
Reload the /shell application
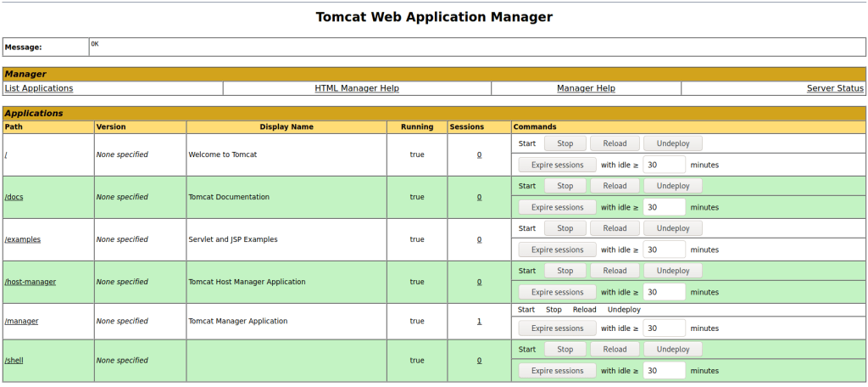coord(615,350)
